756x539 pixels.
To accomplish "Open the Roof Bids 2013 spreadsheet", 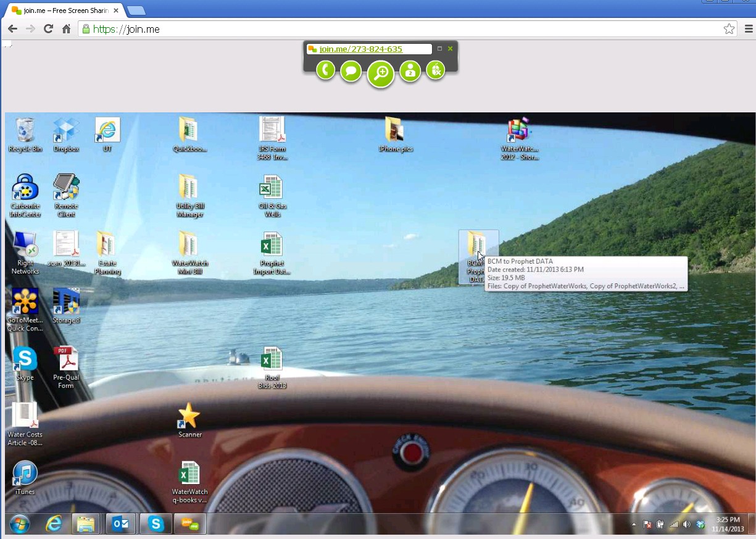I will [x=272, y=367].
